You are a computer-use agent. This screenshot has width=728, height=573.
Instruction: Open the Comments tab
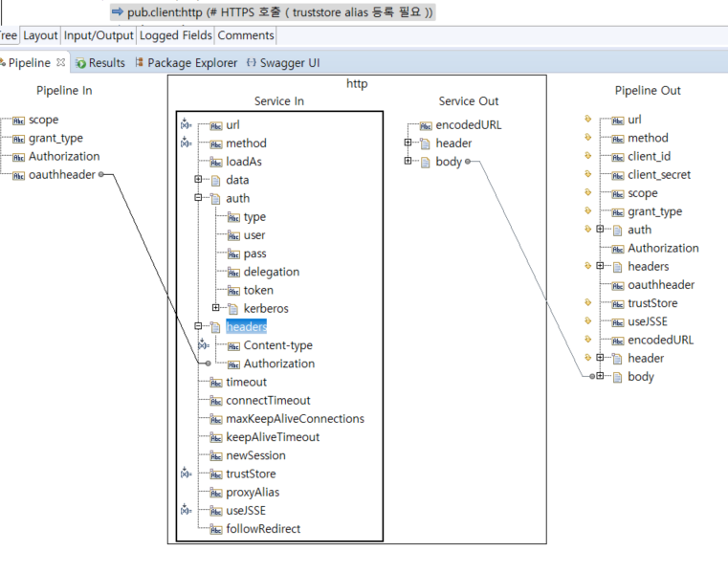tap(246, 35)
